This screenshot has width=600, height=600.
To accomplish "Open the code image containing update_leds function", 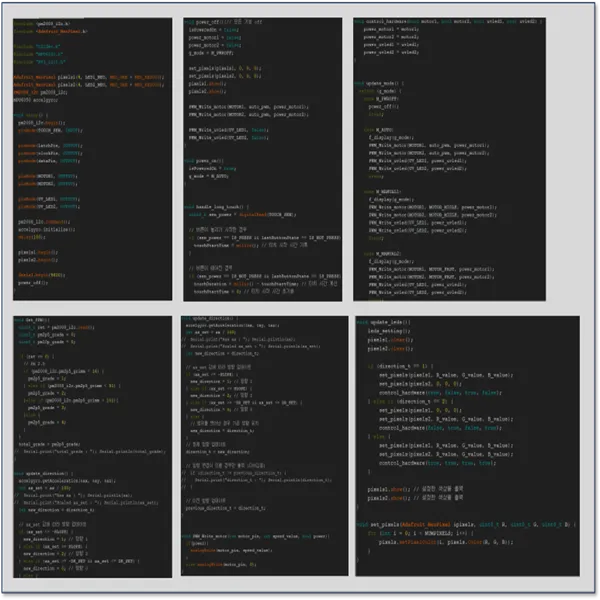I will (467, 446).
